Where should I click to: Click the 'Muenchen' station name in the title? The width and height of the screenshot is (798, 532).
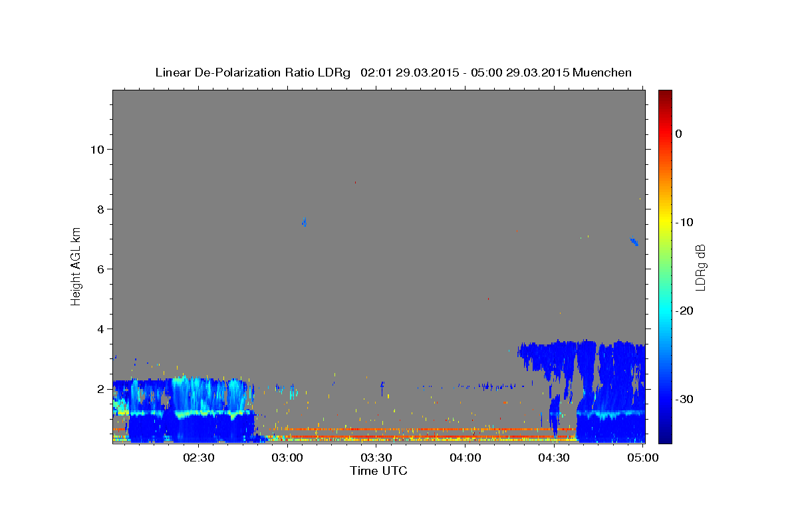pos(602,72)
